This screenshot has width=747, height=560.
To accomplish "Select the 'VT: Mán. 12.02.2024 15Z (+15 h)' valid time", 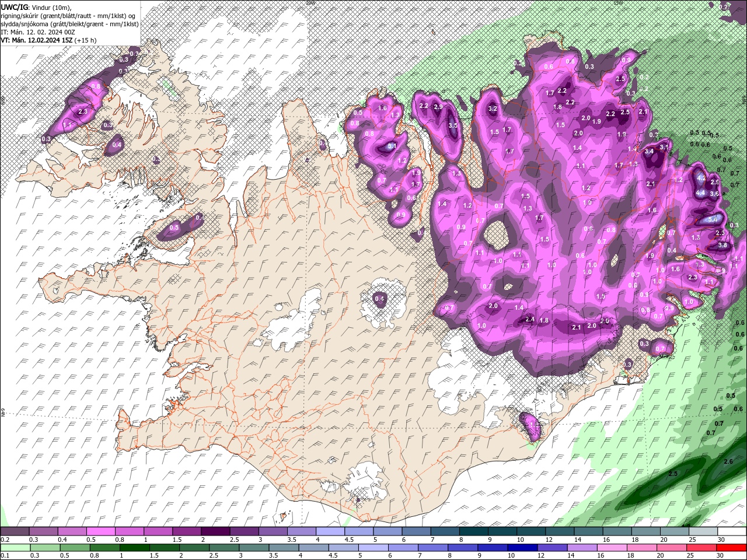I will 49,40.
